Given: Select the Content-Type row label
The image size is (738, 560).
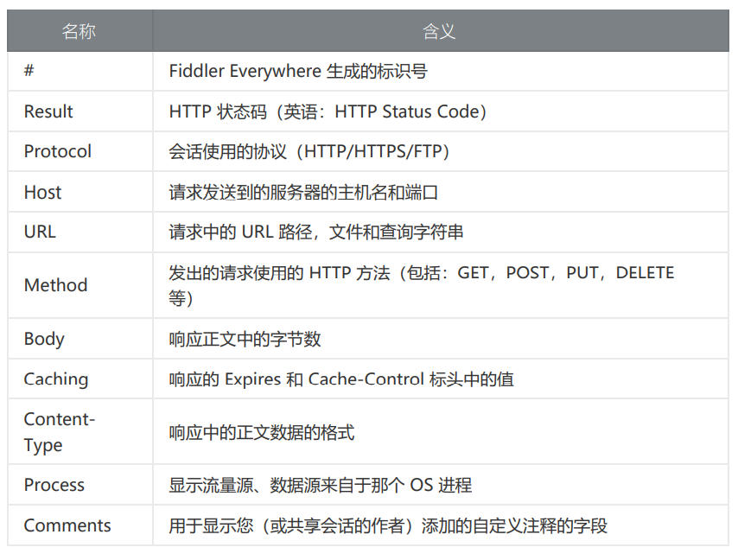Looking at the screenshot, I should 60,431.
